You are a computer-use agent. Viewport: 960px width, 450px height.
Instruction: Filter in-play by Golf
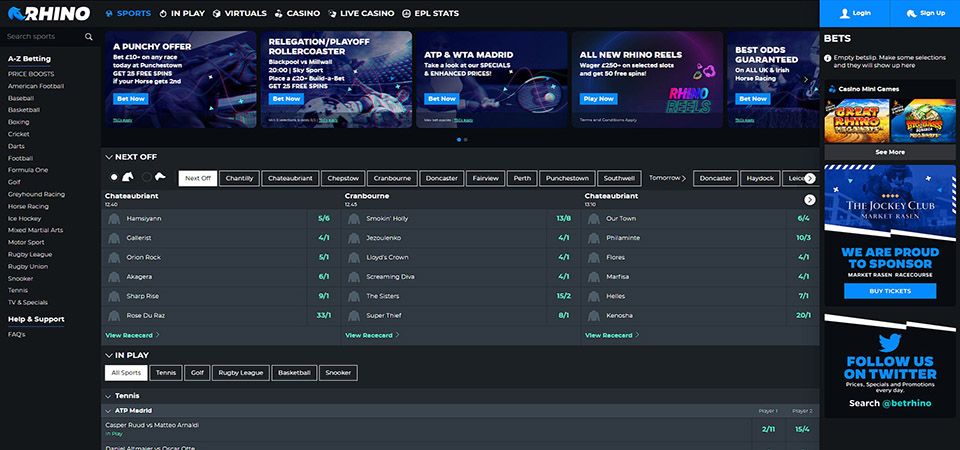coord(197,373)
